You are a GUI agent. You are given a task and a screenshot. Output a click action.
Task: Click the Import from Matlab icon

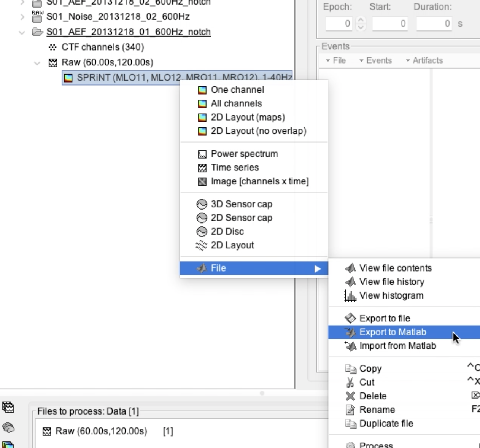pos(350,346)
